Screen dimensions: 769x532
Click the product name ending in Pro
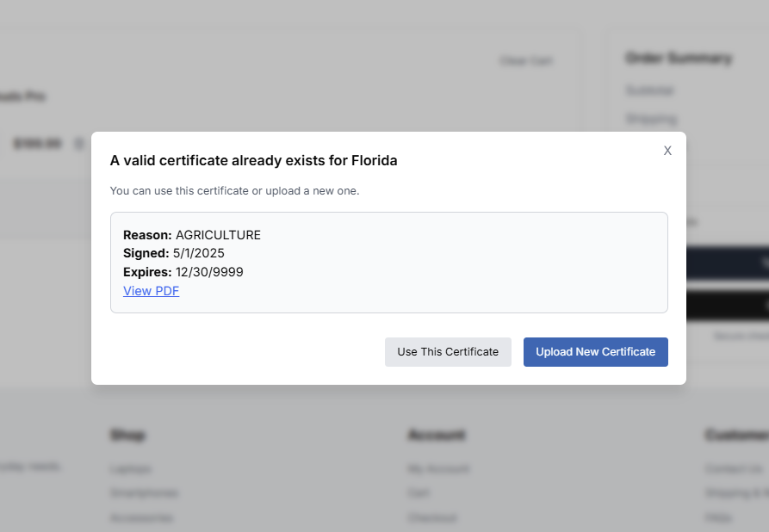[22, 96]
